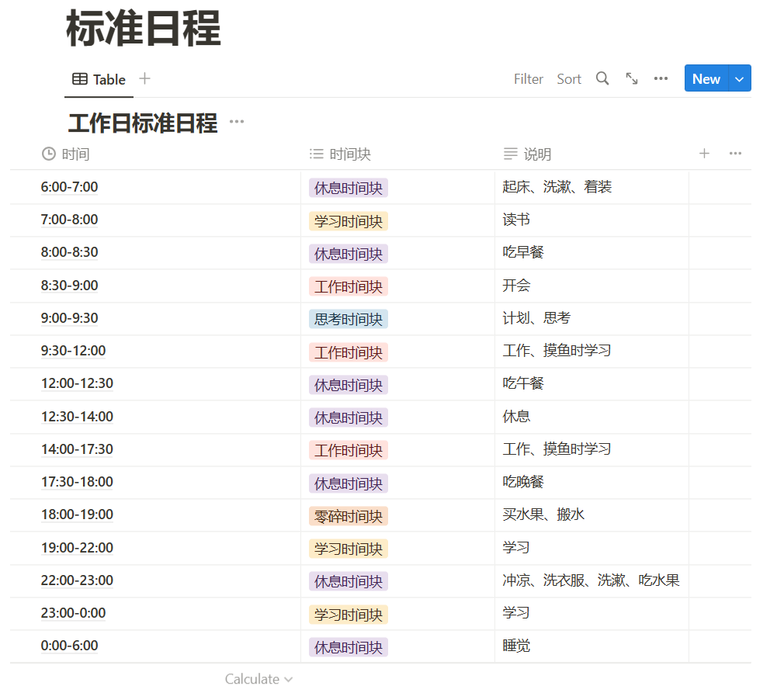This screenshot has height=686, width=784.
Task: Open the search magnifier icon
Action: [x=602, y=78]
